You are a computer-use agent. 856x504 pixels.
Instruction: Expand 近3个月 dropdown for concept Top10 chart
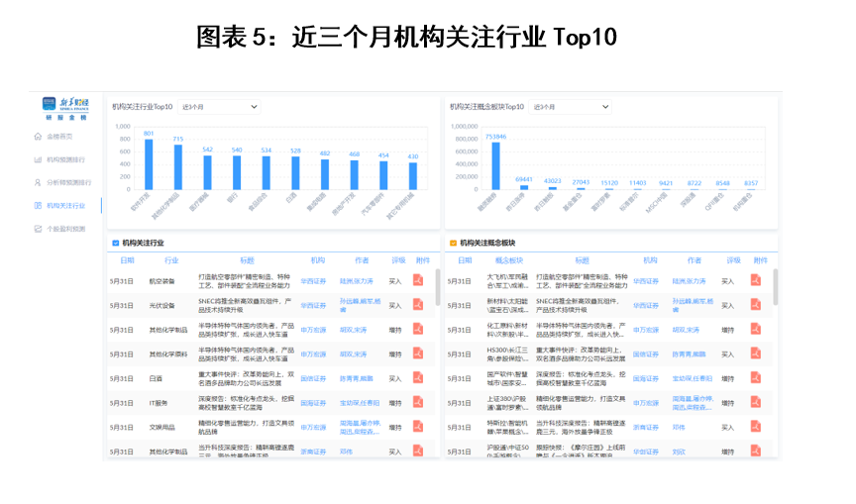pyautogui.click(x=558, y=106)
